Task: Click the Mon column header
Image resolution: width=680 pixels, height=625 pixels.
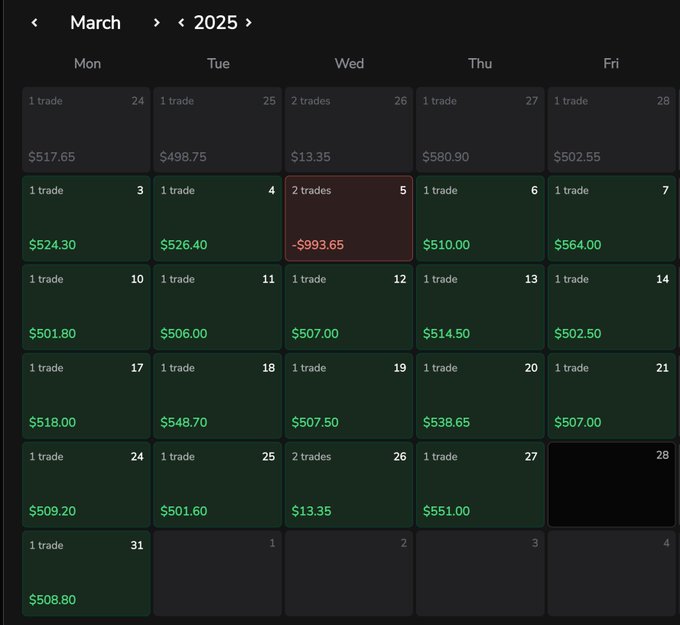Action: (x=87, y=64)
